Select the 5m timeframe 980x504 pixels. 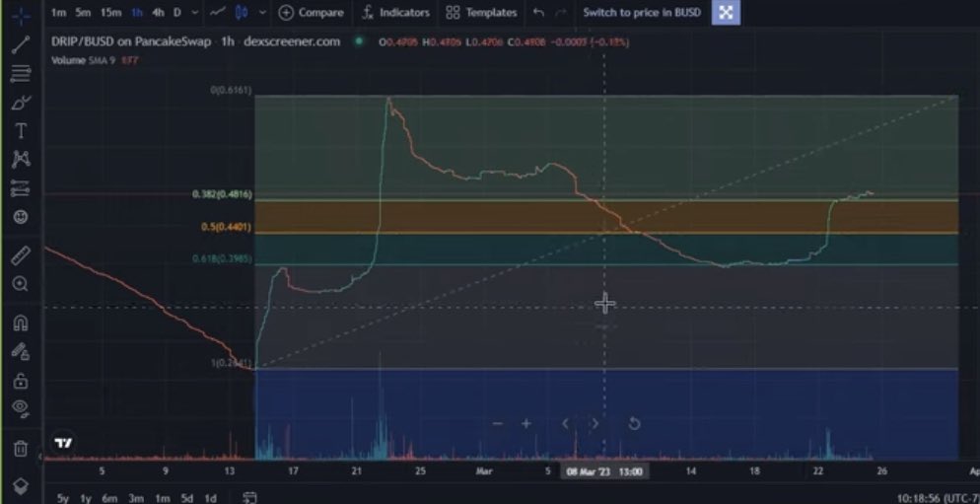point(83,13)
